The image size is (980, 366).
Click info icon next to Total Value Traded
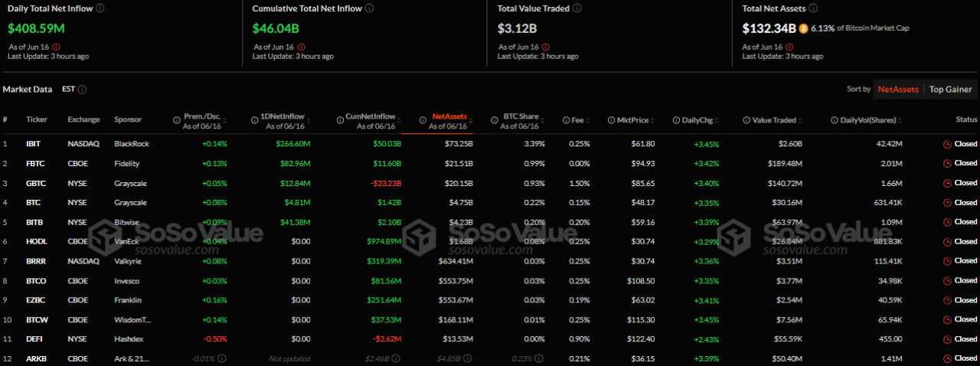click(577, 8)
